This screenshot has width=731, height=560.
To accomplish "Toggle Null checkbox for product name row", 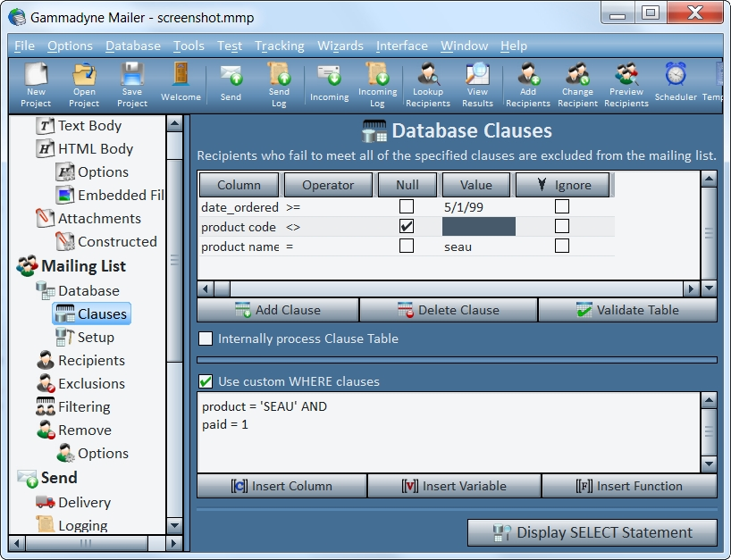I will 407,246.
